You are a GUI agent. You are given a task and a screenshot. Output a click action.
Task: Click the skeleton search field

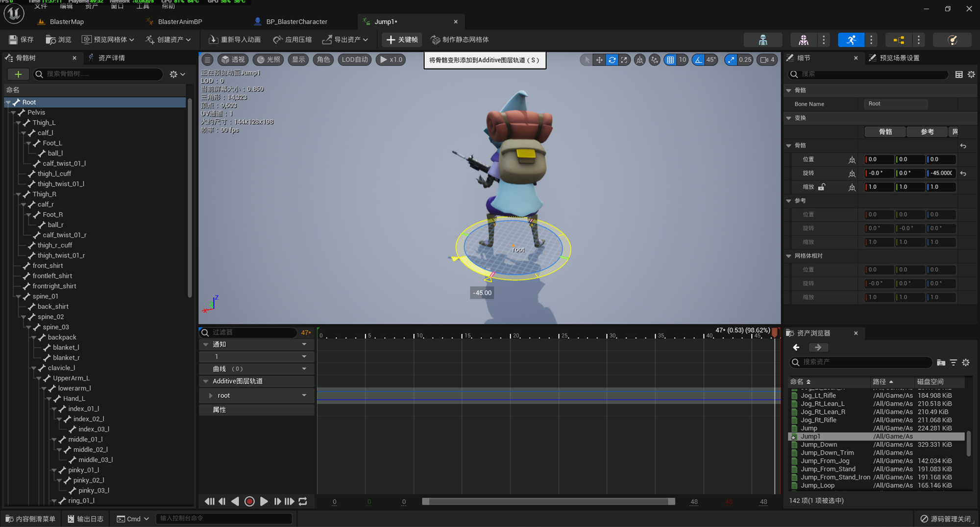point(98,74)
